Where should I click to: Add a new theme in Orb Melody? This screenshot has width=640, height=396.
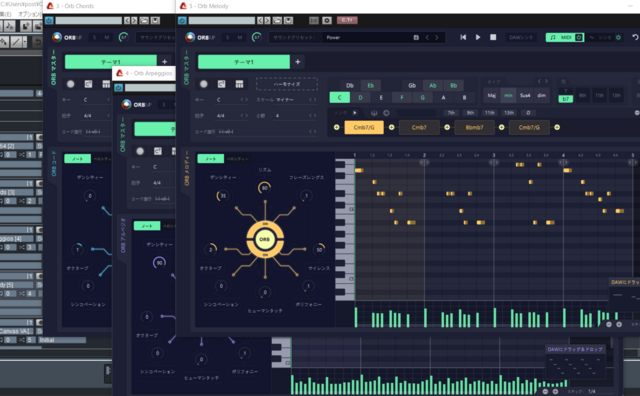click(x=298, y=62)
